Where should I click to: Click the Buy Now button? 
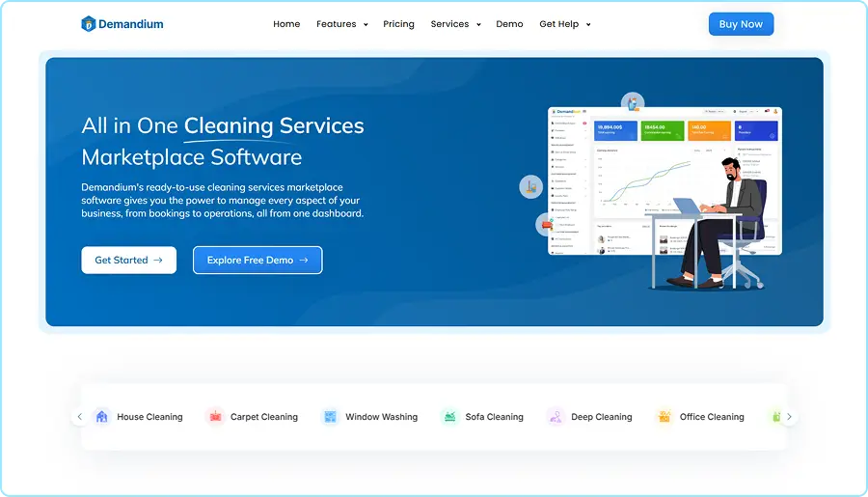[x=741, y=24]
